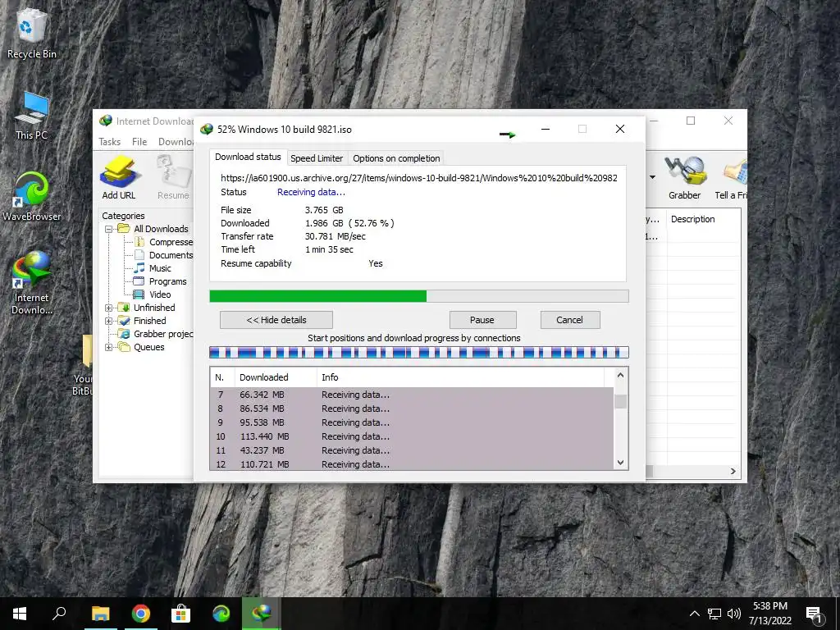Open WaveBrowser from the taskbar
Viewport: 840px width, 630px height.
tap(221, 614)
